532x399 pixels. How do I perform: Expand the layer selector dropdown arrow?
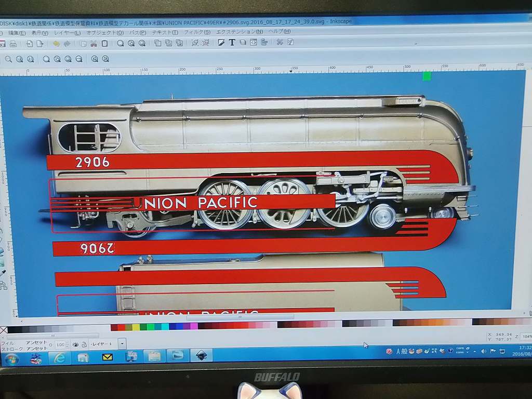click(x=123, y=344)
